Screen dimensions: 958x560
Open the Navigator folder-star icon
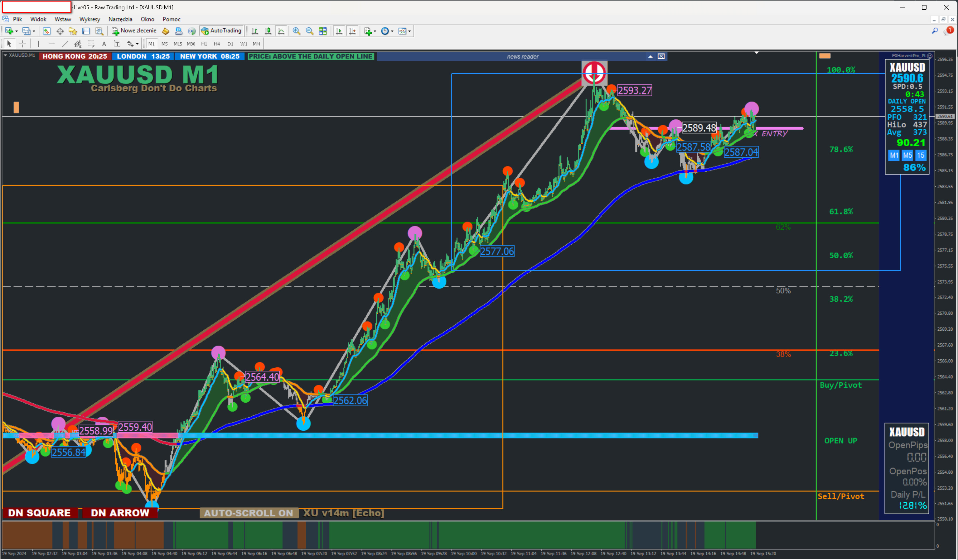pos(73,31)
